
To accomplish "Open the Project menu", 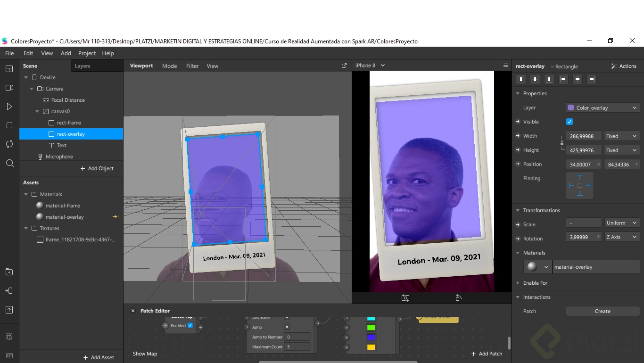I will (87, 53).
